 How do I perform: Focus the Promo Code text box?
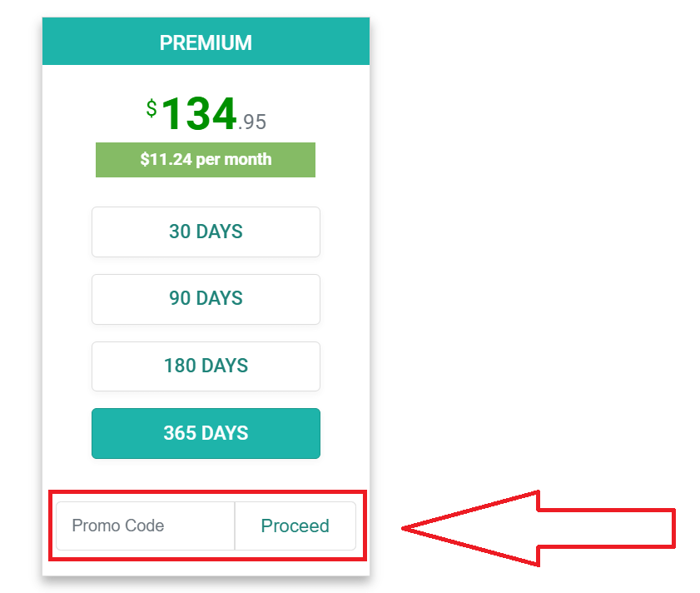[x=146, y=526]
